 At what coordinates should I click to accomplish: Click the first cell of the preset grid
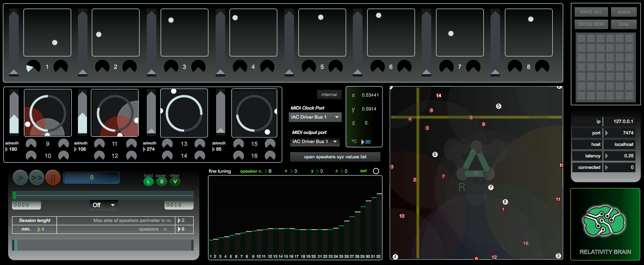click(582, 39)
